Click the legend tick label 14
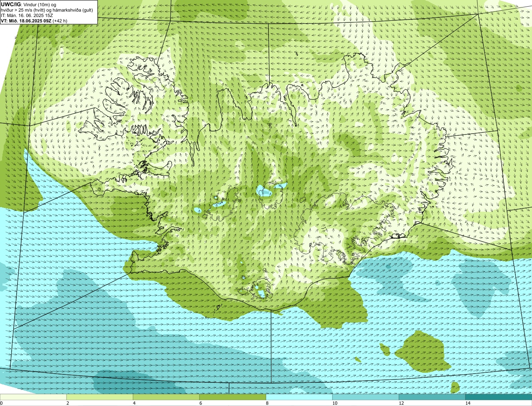The width and height of the screenshot is (532, 406). (468, 403)
